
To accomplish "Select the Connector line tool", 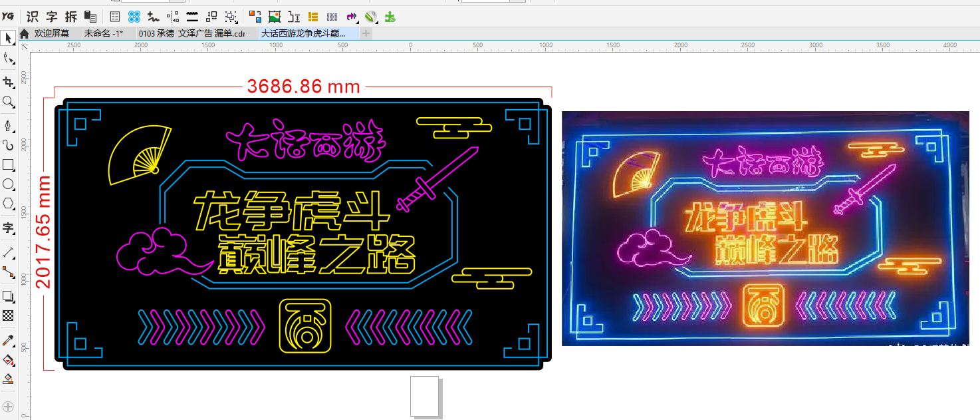I will [8, 272].
